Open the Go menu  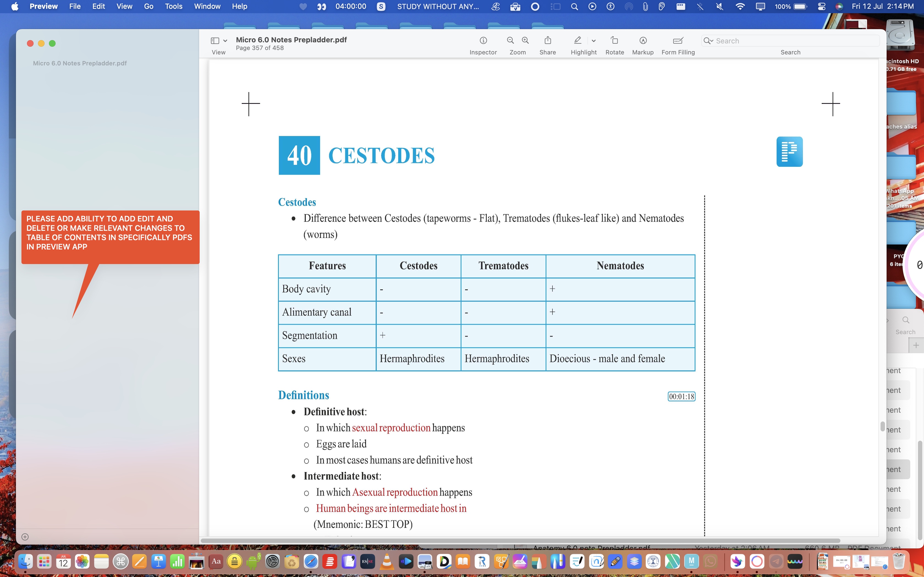tap(148, 7)
